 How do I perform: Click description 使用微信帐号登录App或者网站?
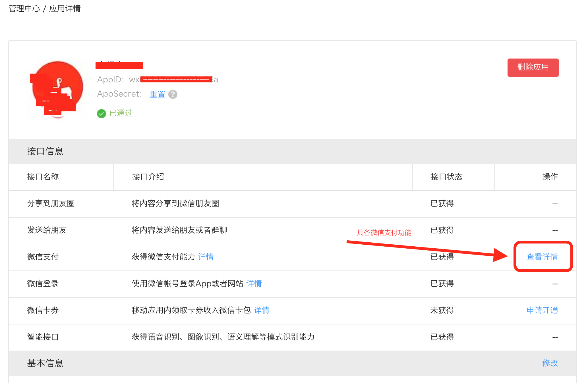point(187,284)
